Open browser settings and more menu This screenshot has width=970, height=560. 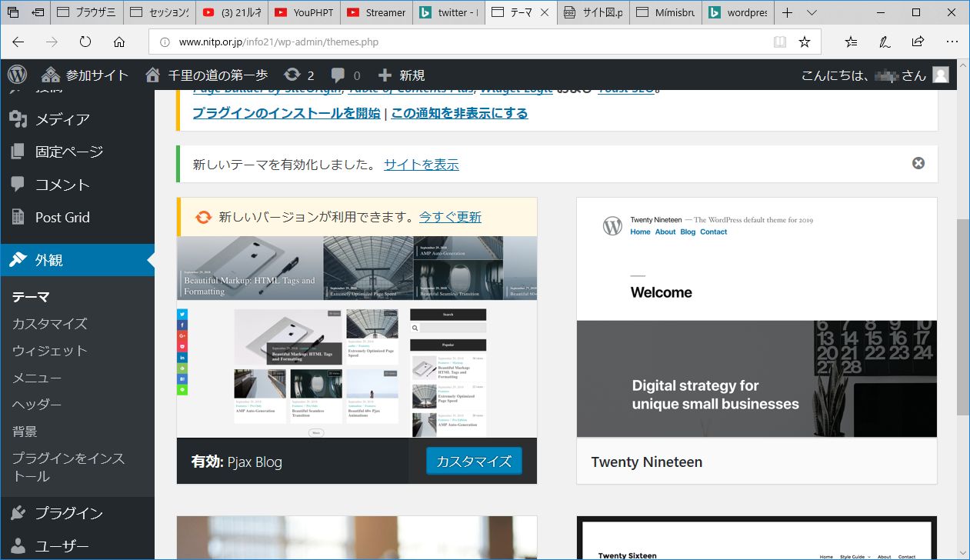tap(952, 42)
